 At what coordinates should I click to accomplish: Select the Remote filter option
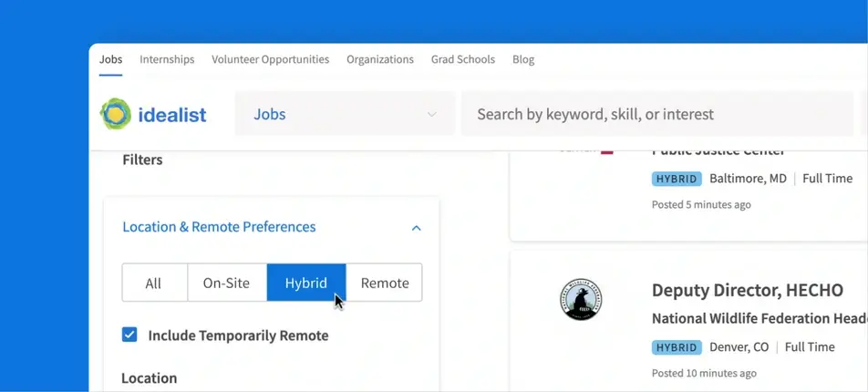click(385, 283)
